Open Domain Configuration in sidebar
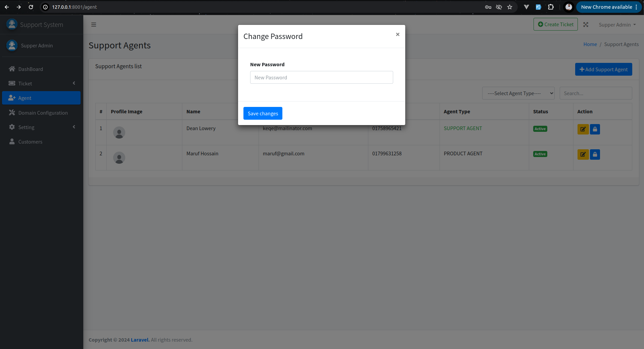This screenshot has width=644, height=349. pyautogui.click(x=43, y=113)
